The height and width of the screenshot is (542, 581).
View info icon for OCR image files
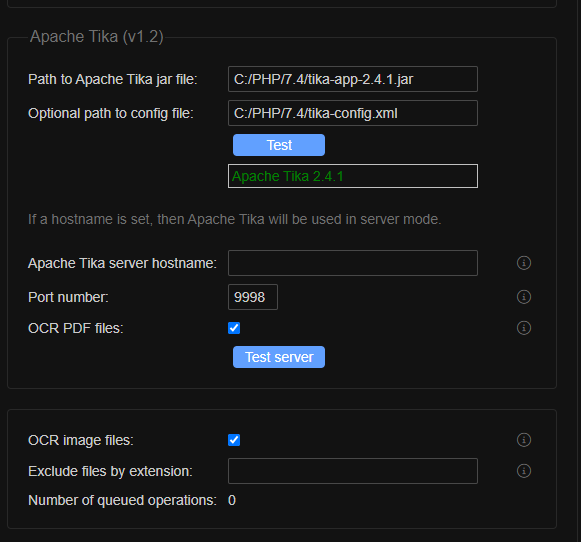(x=524, y=440)
